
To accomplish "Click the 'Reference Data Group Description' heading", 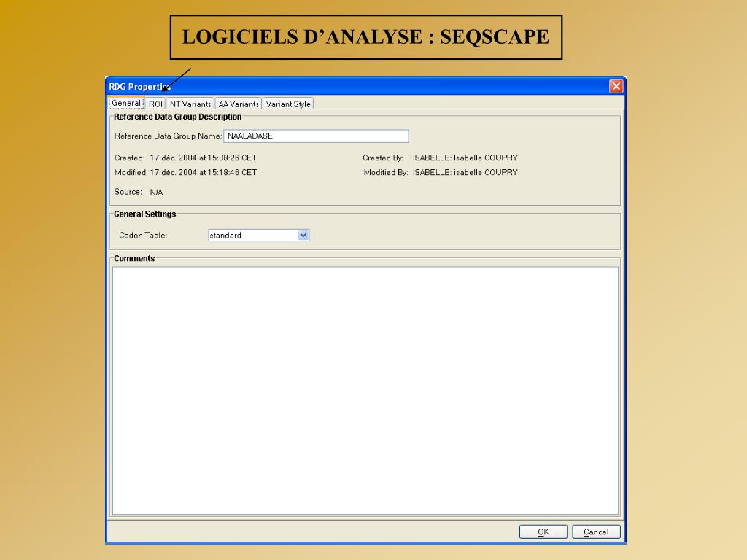I will 178,117.
